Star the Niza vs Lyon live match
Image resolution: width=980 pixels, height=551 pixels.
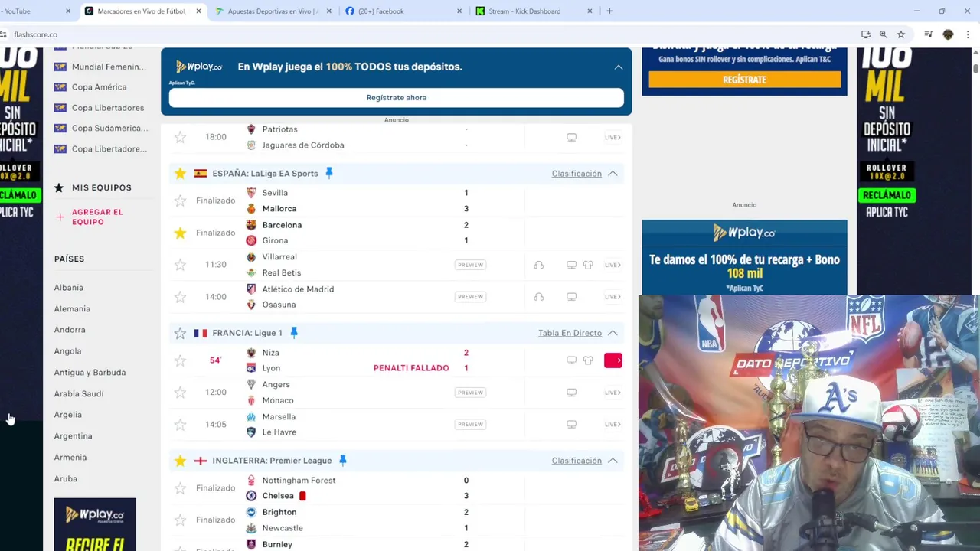point(180,360)
